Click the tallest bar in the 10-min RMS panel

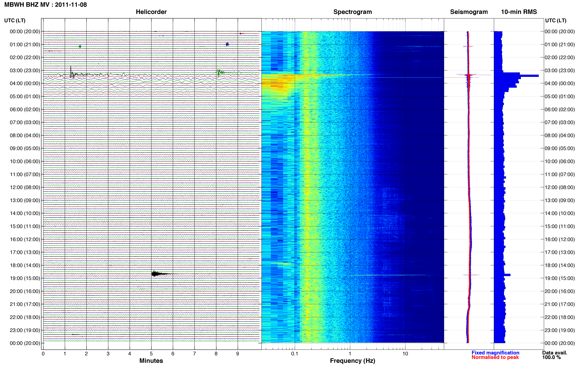click(516, 76)
